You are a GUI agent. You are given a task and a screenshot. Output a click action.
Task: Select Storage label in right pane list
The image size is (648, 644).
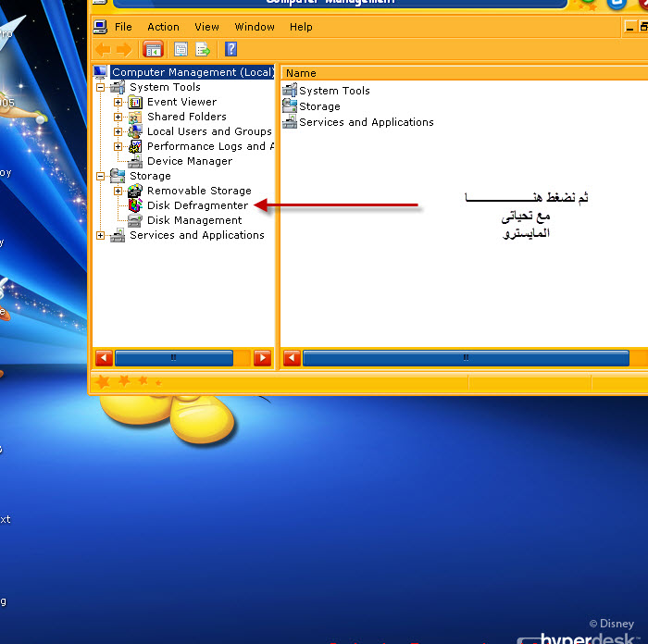click(319, 106)
